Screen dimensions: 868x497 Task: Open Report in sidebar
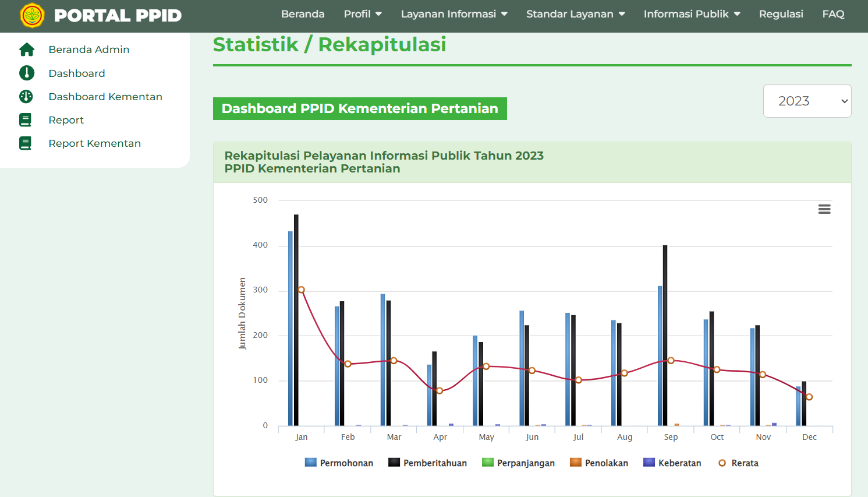pos(66,120)
